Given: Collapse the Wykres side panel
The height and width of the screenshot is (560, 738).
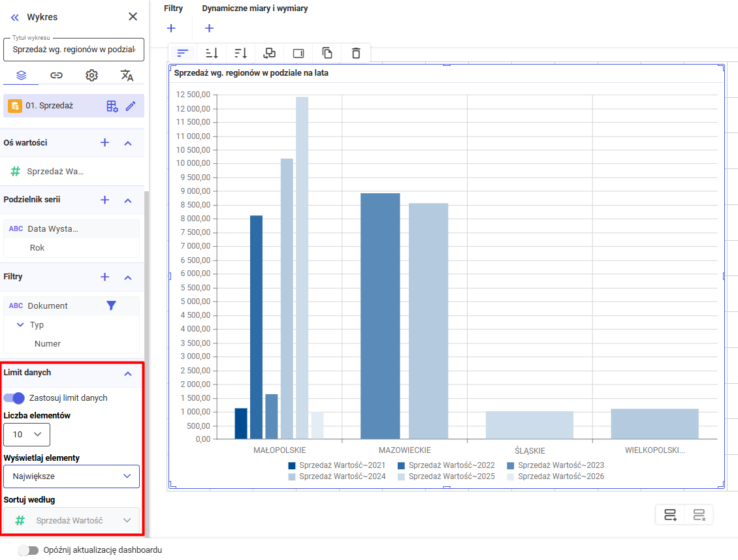Looking at the screenshot, I should 15,17.
